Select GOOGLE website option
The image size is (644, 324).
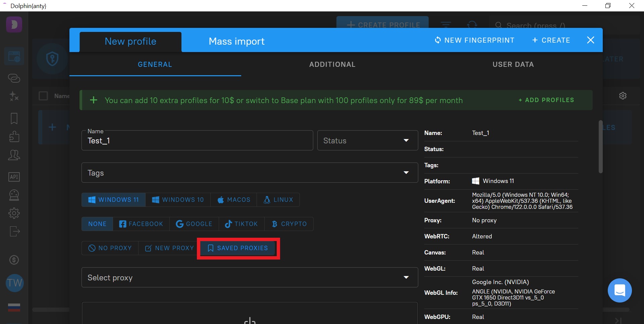click(x=194, y=224)
